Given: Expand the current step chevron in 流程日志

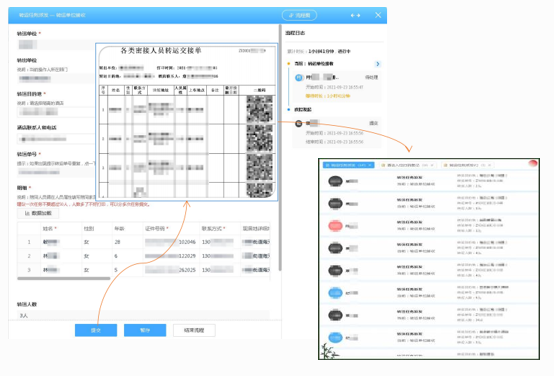Looking at the screenshot, I should 377,64.
